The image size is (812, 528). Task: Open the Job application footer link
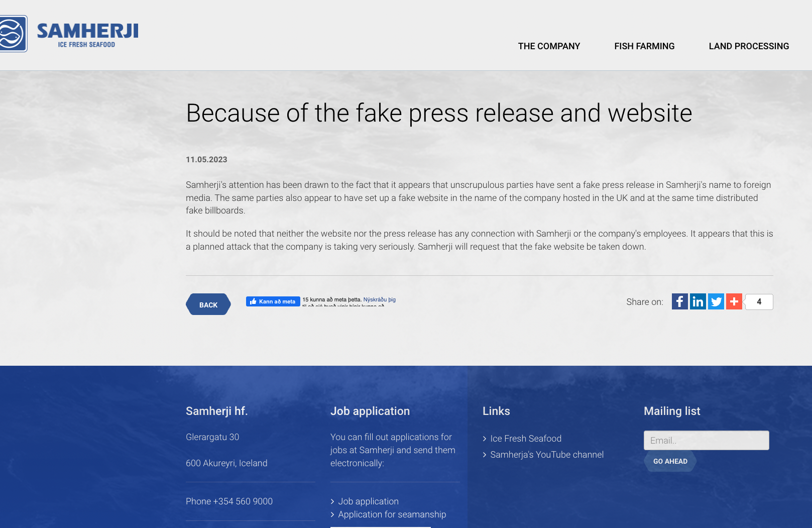click(368, 501)
